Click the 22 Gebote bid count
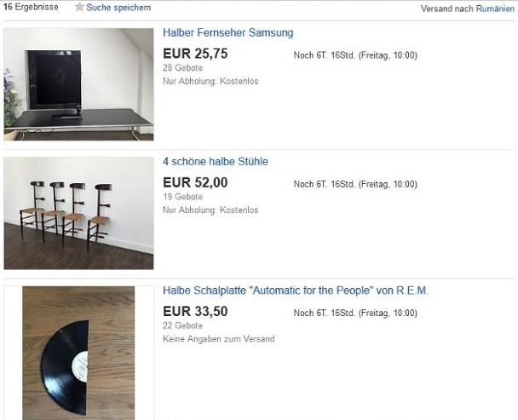This screenshot has height=420, width=518. coord(182,325)
